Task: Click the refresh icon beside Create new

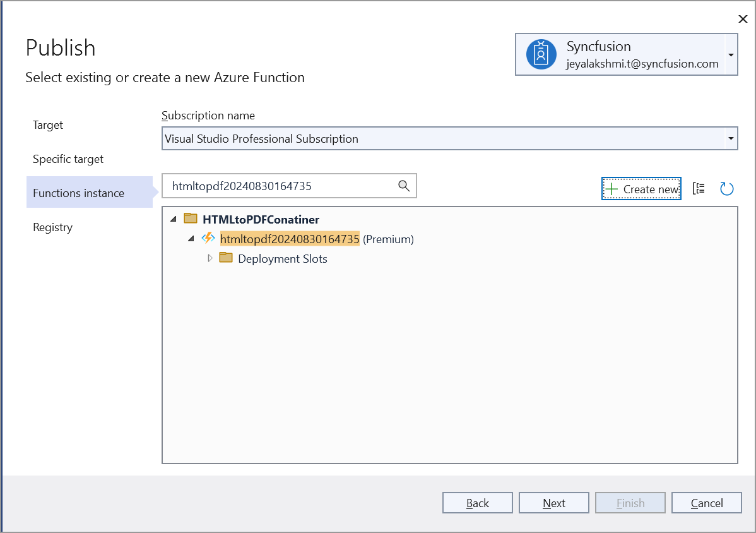Action: [726, 189]
